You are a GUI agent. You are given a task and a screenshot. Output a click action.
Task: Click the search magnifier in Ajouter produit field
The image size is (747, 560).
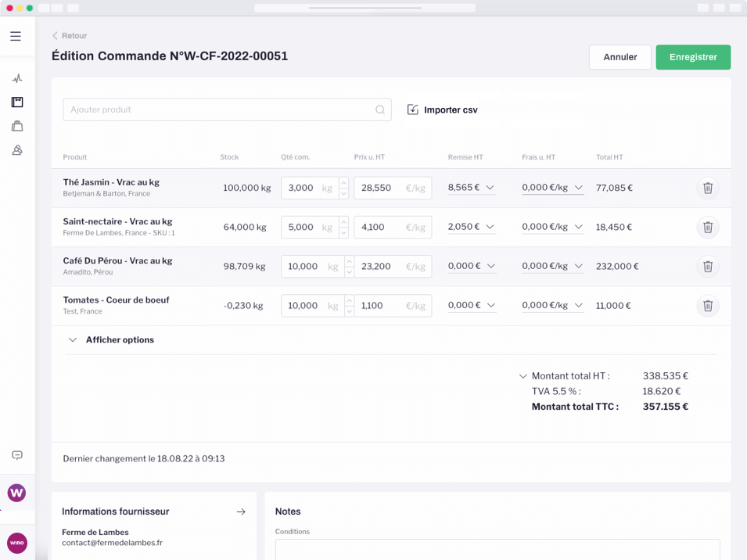[x=380, y=109]
